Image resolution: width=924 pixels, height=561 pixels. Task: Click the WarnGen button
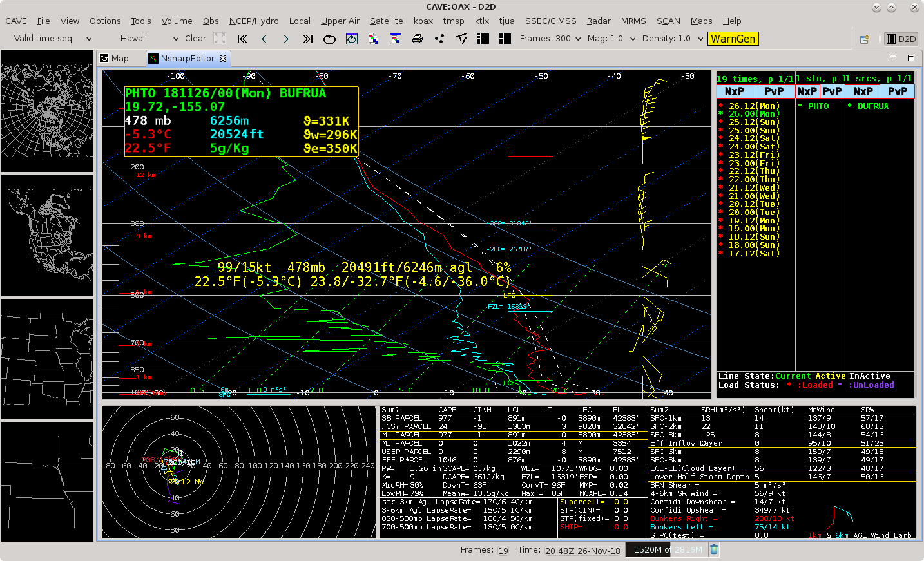pos(733,39)
